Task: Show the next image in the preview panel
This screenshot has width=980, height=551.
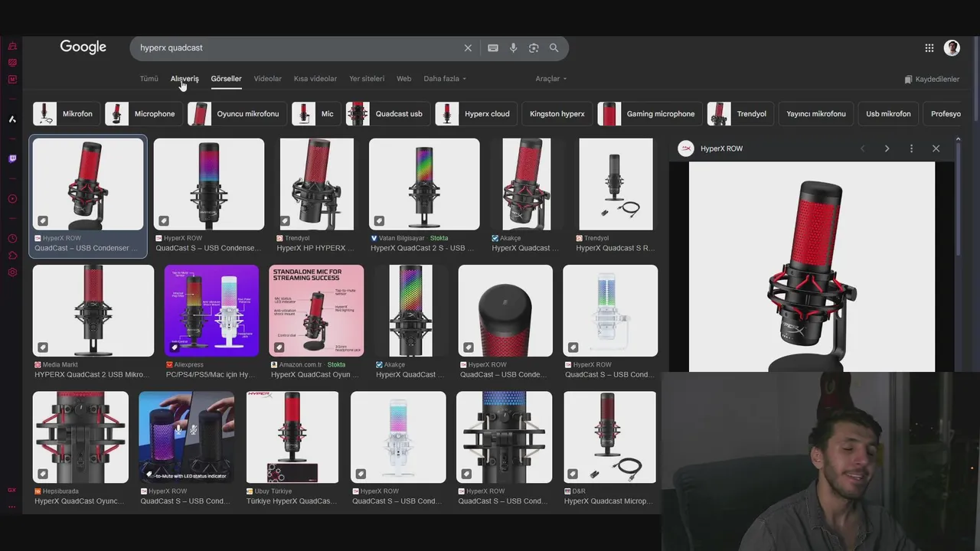Action: click(x=887, y=148)
